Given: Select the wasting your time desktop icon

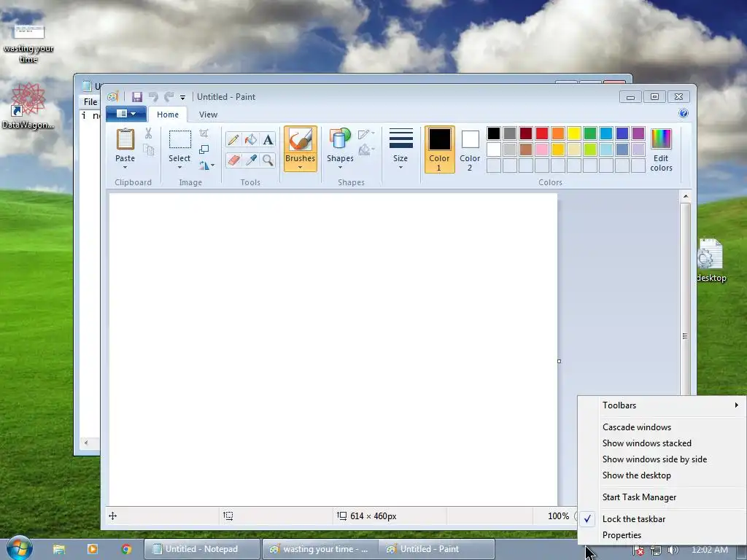Looking at the screenshot, I should [x=28, y=44].
